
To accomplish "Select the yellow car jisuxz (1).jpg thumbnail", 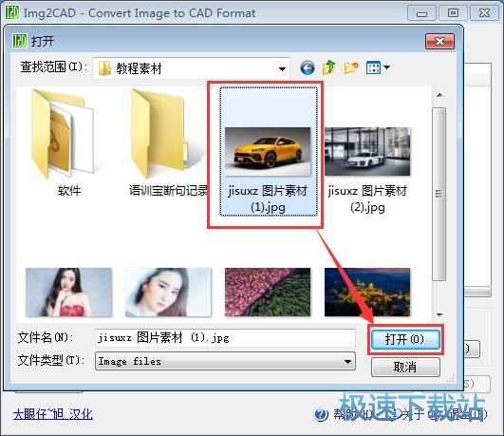I will pos(269,151).
